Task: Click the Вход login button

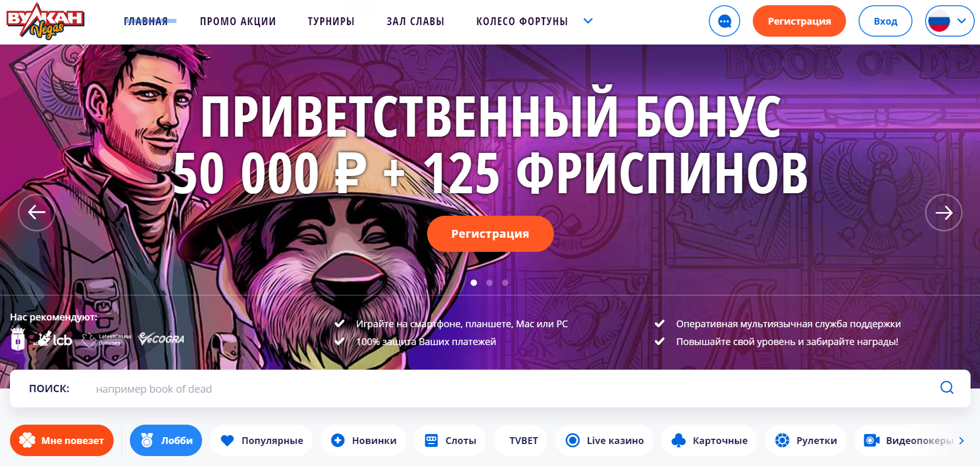Action: (885, 21)
